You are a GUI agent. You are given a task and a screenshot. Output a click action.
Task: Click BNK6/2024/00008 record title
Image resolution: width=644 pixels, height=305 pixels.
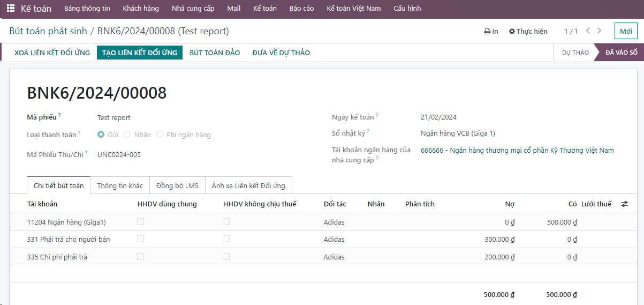tap(97, 93)
